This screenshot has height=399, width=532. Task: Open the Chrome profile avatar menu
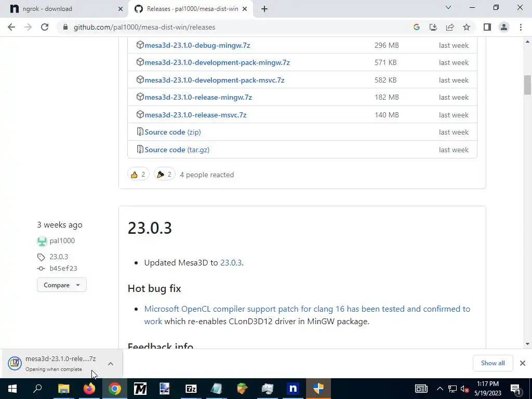tap(504, 27)
